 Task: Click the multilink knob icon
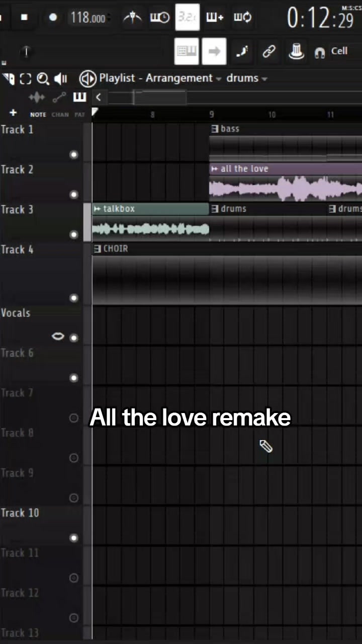pyautogui.click(x=297, y=51)
